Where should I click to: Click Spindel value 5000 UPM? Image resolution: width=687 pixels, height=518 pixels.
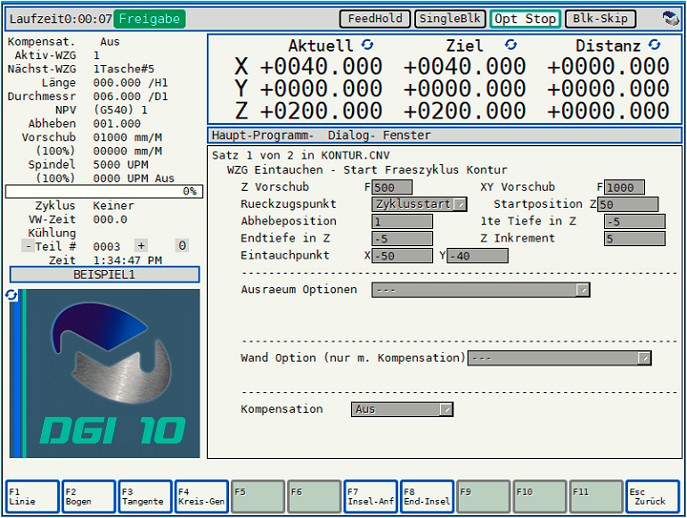pyautogui.click(x=120, y=165)
